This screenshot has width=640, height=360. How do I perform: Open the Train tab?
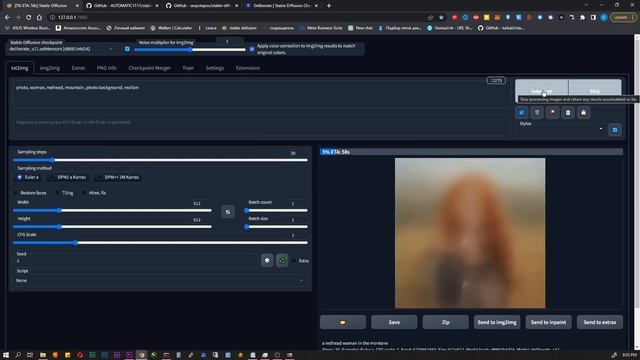point(188,68)
